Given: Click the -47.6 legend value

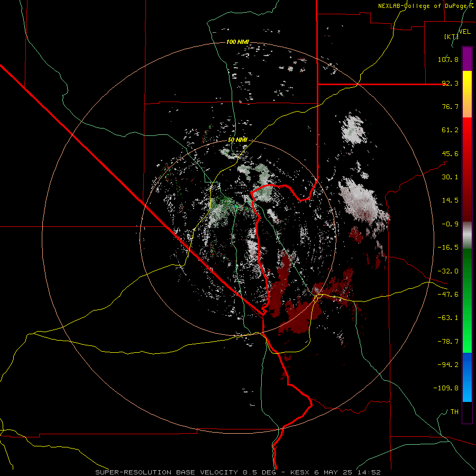Looking at the screenshot, I should [448, 295].
